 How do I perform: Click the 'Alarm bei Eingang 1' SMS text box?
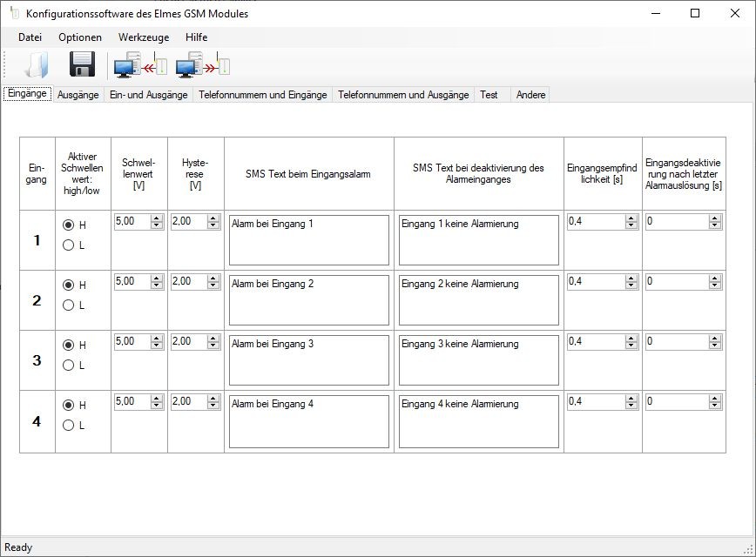(309, 240)
